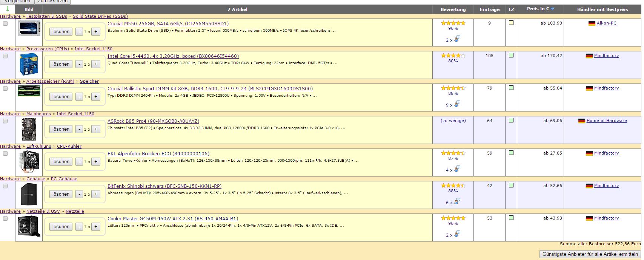Viewport: 644px width, 260px height.
Task: Open the Crucial M550 SSD product thumbnail
Action: 29,29
